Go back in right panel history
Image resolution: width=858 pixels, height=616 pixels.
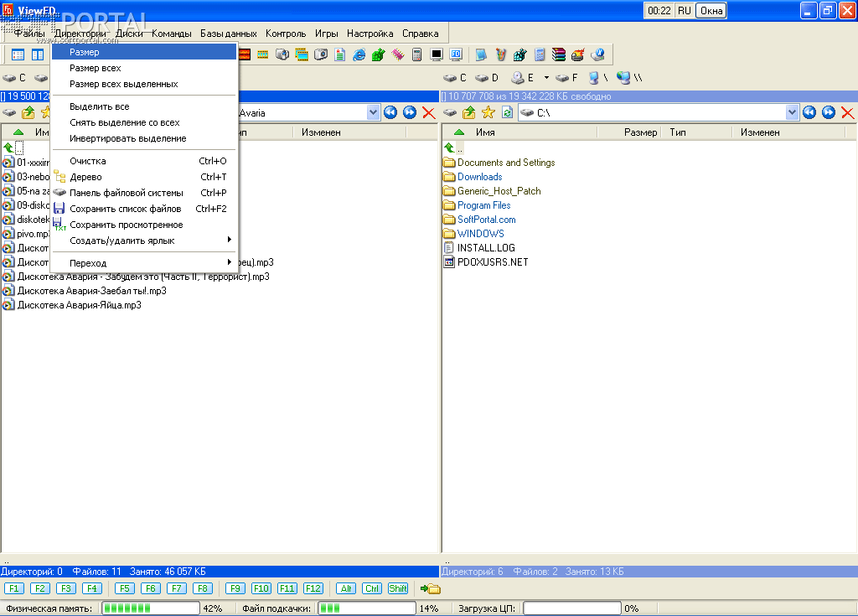click(809, 113)
